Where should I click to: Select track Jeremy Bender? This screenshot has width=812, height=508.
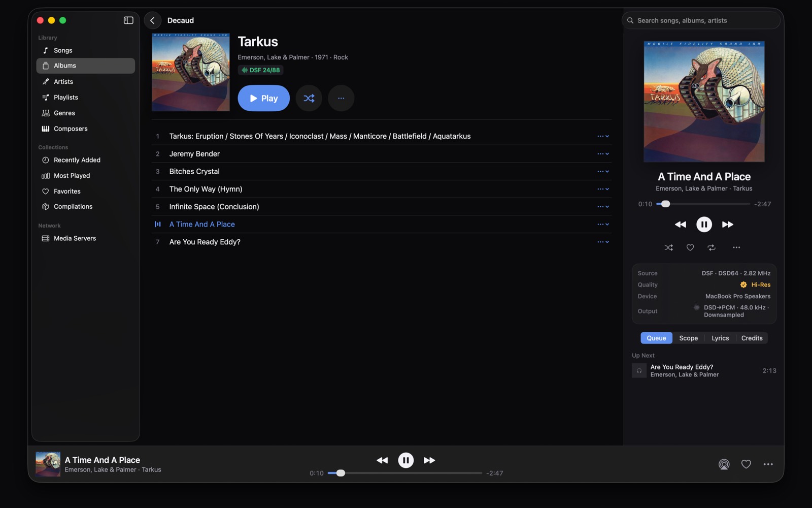click(x=382, y=154)
